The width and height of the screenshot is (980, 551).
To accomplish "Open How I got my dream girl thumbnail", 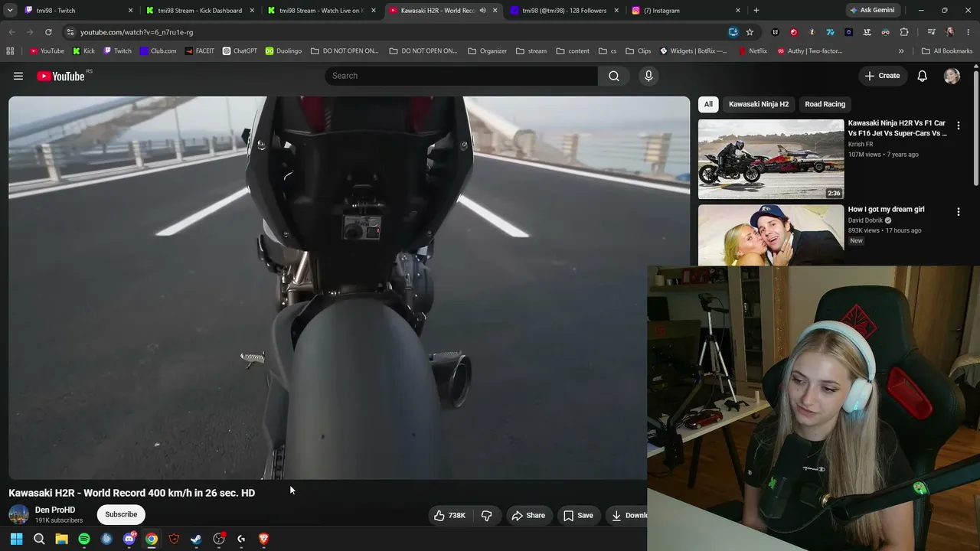I will coord(771,235).
